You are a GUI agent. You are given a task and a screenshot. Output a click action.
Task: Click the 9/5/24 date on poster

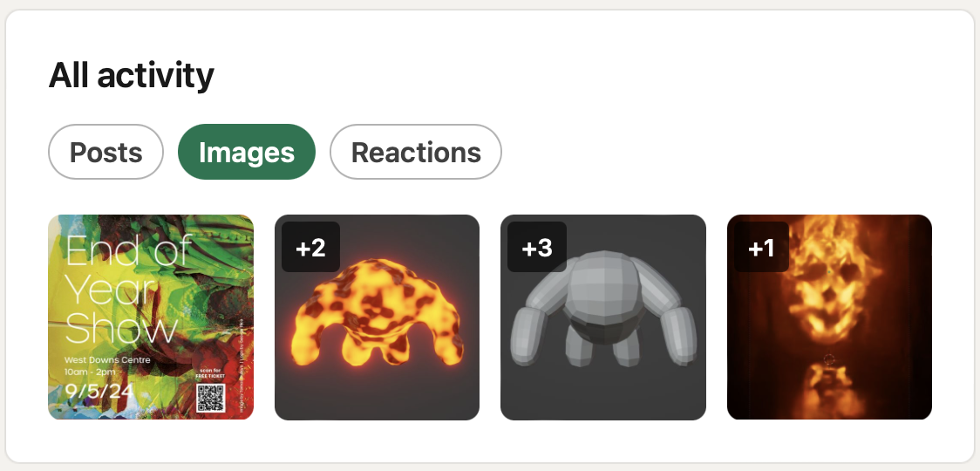[99, 392]
